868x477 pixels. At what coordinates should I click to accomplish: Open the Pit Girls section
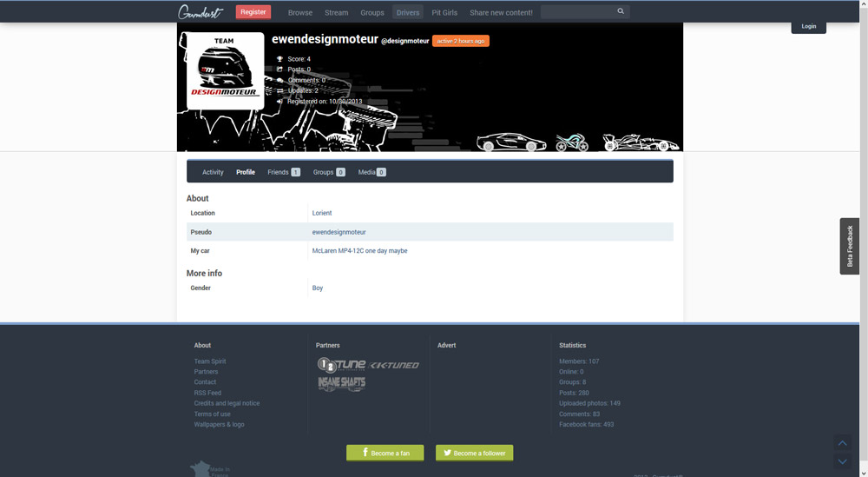444,12
